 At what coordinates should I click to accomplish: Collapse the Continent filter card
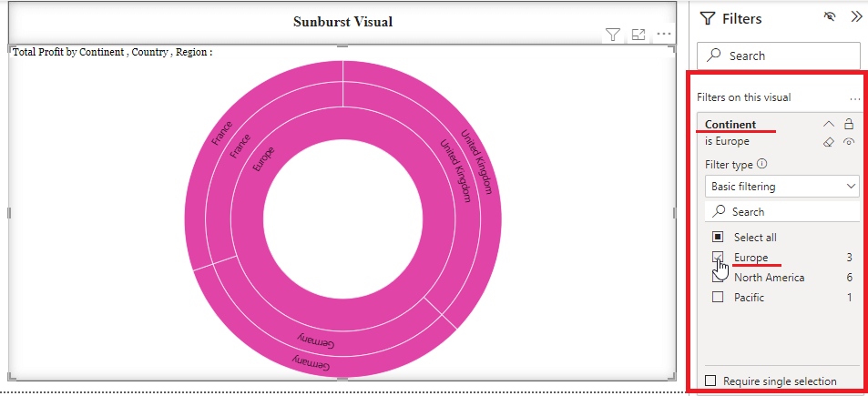pos(829,124)
